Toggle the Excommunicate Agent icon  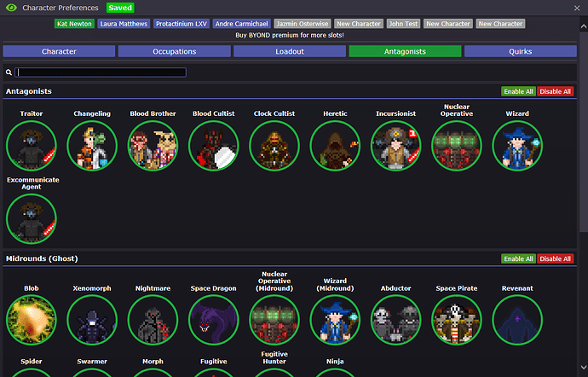click(32, 219)
